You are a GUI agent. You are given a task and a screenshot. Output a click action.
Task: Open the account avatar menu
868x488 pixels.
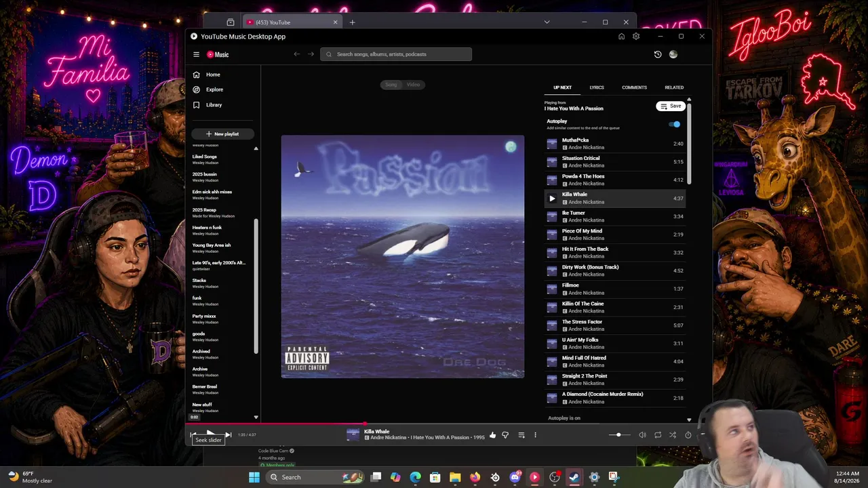[x=673, y=54]
